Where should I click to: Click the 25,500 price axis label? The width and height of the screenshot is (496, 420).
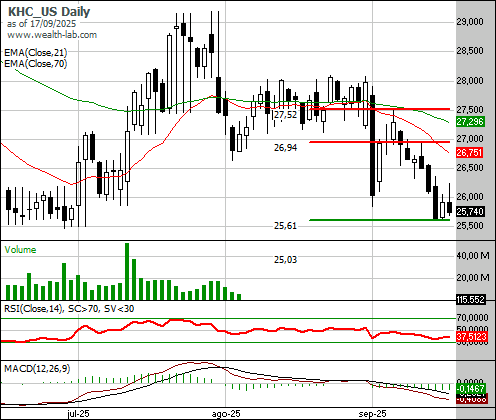[470, 226]
